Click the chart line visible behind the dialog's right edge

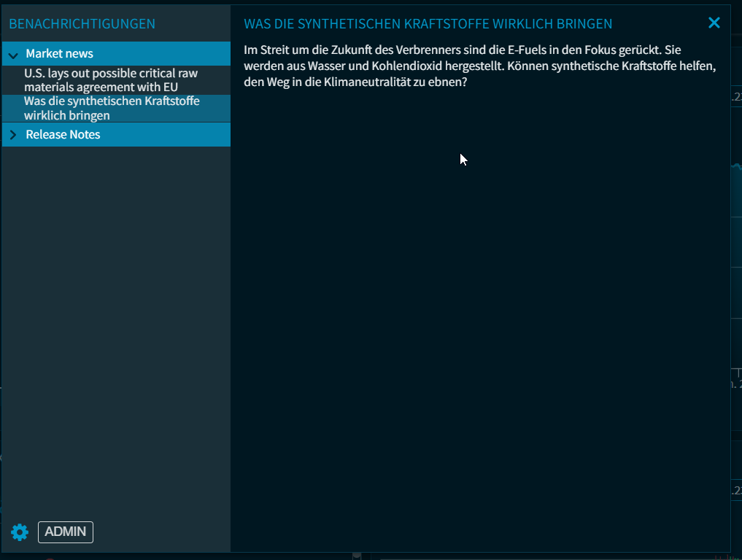[736, 166]
